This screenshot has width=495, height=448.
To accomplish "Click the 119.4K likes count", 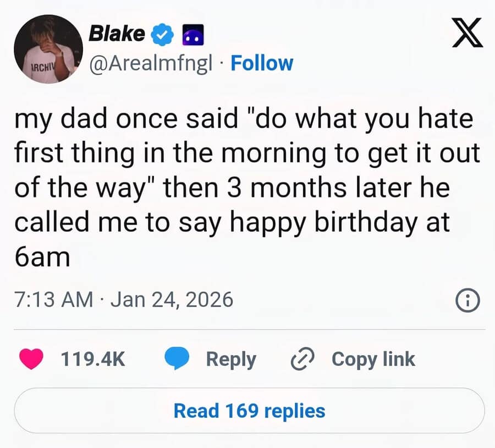I will tap(92, 359).
